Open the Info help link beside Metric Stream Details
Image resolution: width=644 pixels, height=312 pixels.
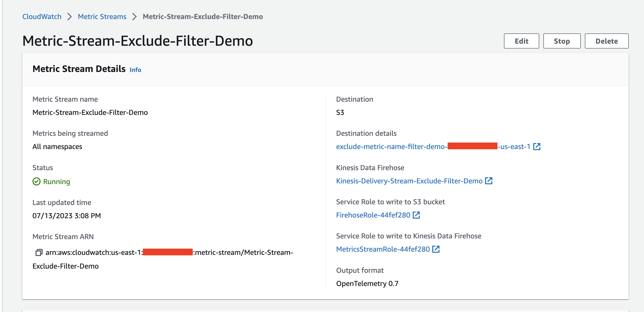pos(135,70)
